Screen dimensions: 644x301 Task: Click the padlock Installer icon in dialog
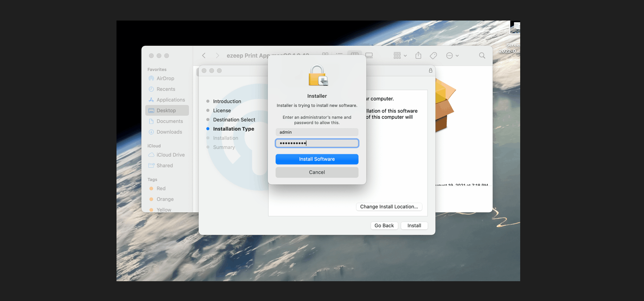tap(318, 76)
